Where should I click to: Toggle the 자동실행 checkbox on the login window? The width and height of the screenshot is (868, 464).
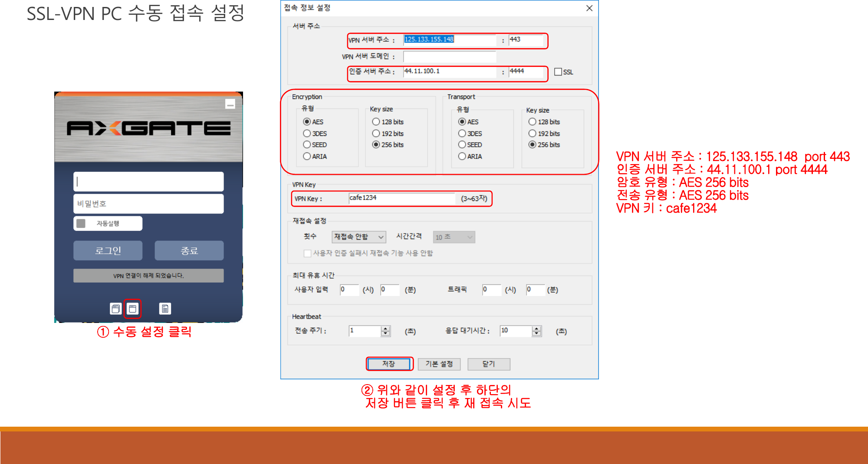point(81,223)
